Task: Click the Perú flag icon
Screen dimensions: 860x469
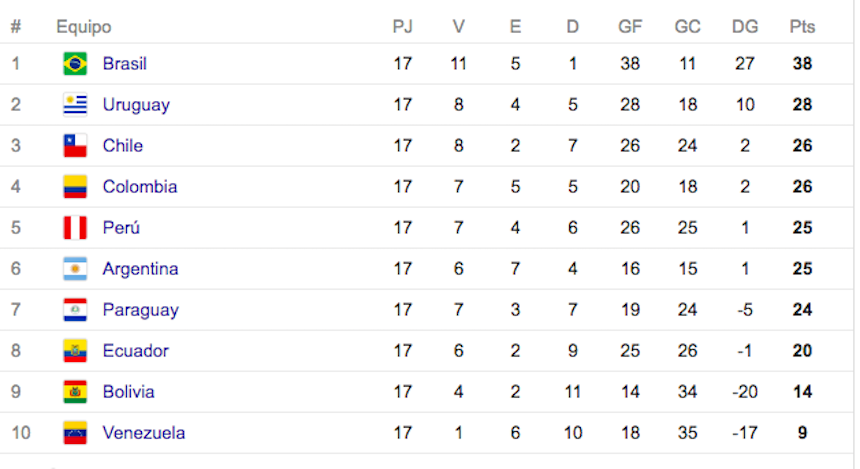Action: [x=75, y=228]
